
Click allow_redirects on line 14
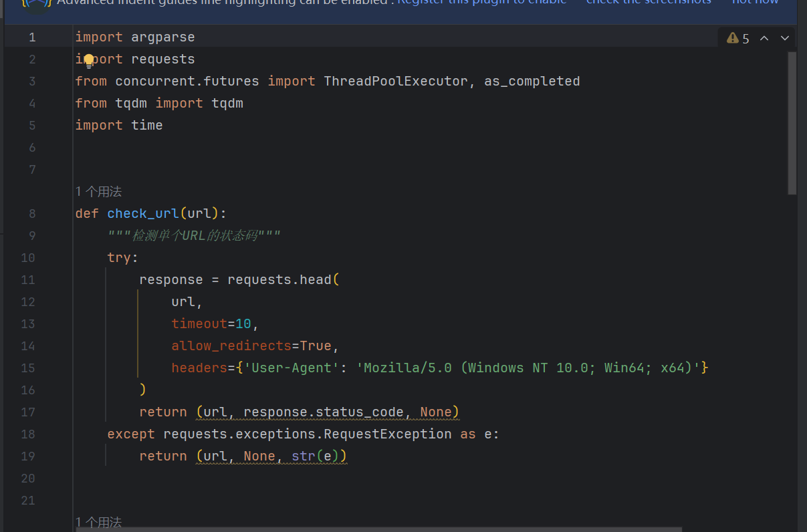tap(231, 346)
